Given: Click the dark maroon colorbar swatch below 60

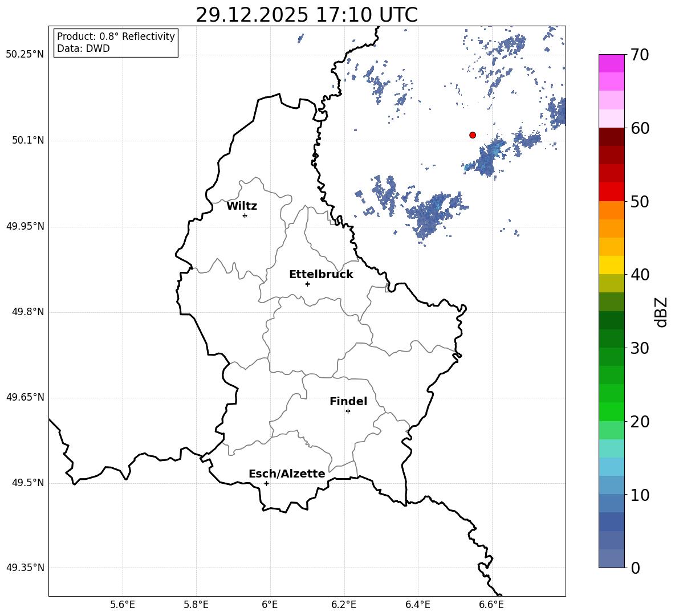Looking at the screenshot, I should (x=611, y=137).
